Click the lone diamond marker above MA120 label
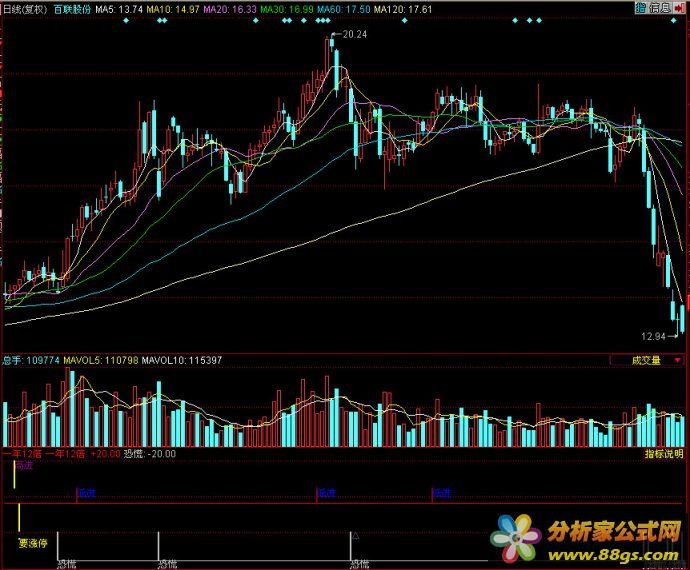The width and height of the screenshot is (690, 570). point(404,20)
